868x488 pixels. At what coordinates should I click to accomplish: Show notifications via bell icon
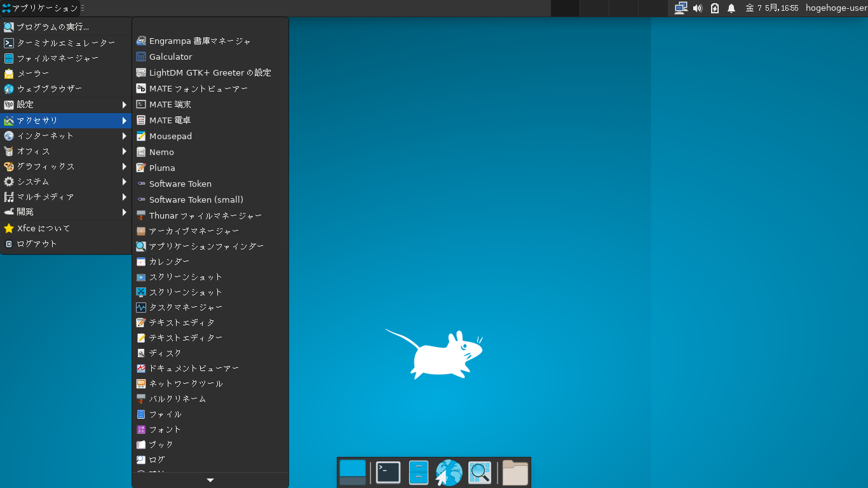click(x=731, y=8)
